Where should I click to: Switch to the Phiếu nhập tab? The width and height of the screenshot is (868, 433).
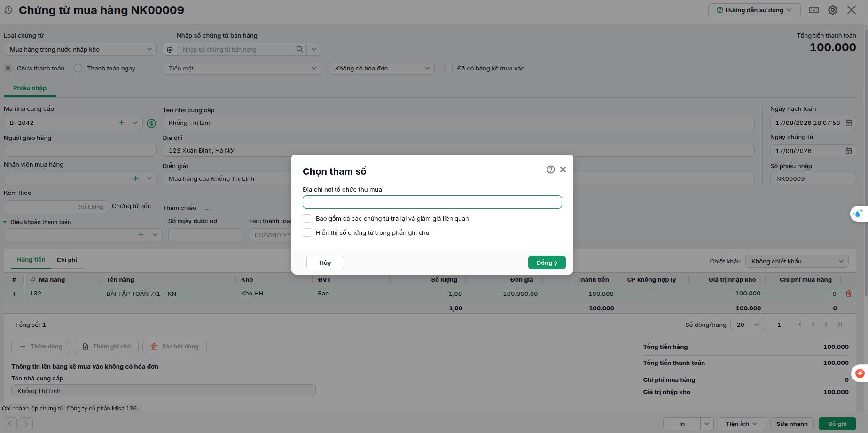(30, 88)
